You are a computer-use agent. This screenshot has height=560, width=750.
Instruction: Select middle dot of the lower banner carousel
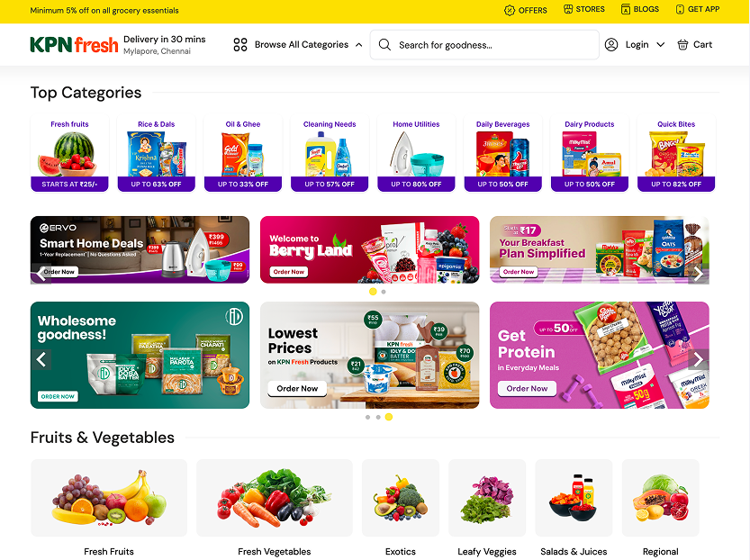pyautogui.click(x=378, y=418)
